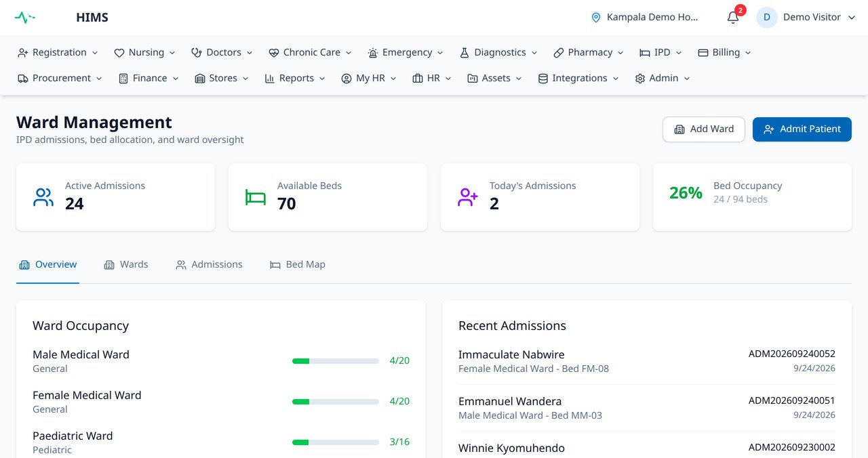
Task: Click the Nursing heart icon
Action: tap(119, 53)
